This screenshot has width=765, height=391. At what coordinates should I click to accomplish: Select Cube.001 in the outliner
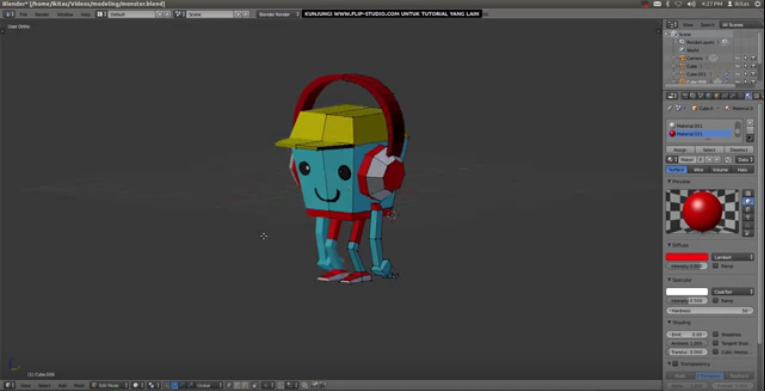[696, 74]
